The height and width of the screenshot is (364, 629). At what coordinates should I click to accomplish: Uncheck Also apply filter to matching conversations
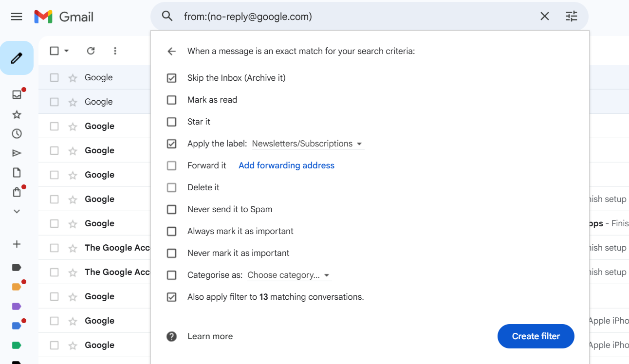[171, 297]
